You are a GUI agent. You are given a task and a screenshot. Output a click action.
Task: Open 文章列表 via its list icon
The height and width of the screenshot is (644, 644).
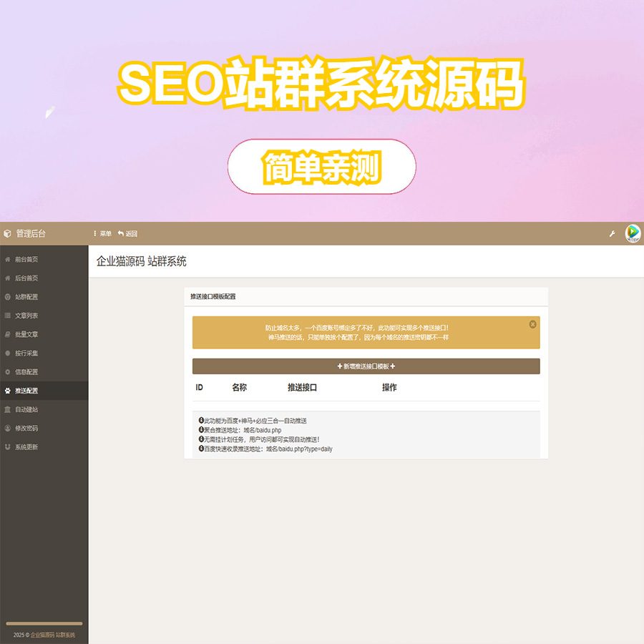point(8,315)
